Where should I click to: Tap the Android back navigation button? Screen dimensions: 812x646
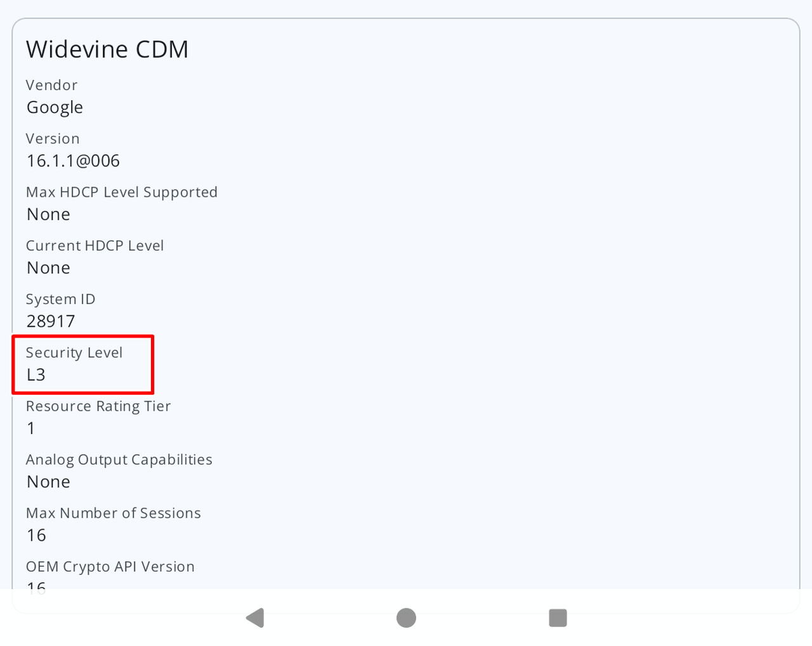point(255,617)
